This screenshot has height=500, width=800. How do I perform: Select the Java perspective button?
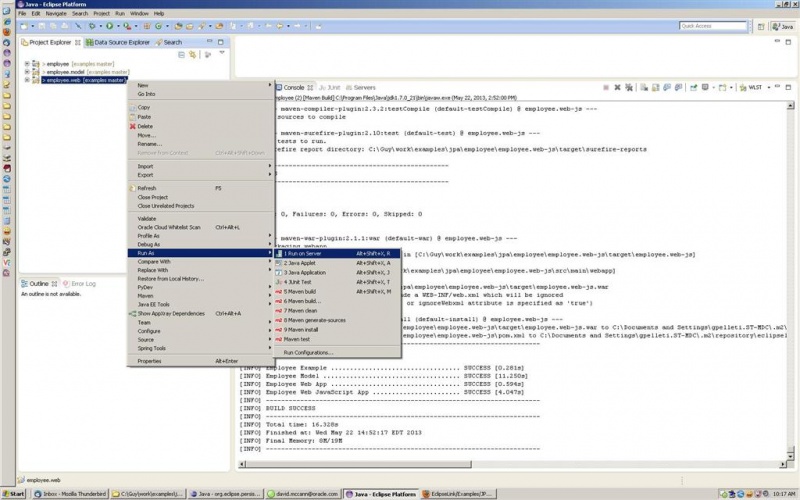pyautogui.click(x=783, y=27)
